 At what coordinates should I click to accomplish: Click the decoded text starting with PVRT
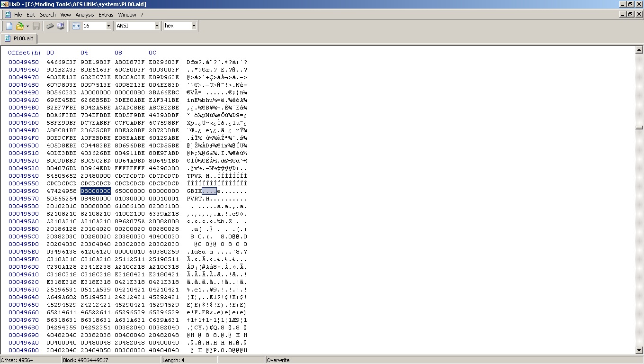[x=217, y=199]
